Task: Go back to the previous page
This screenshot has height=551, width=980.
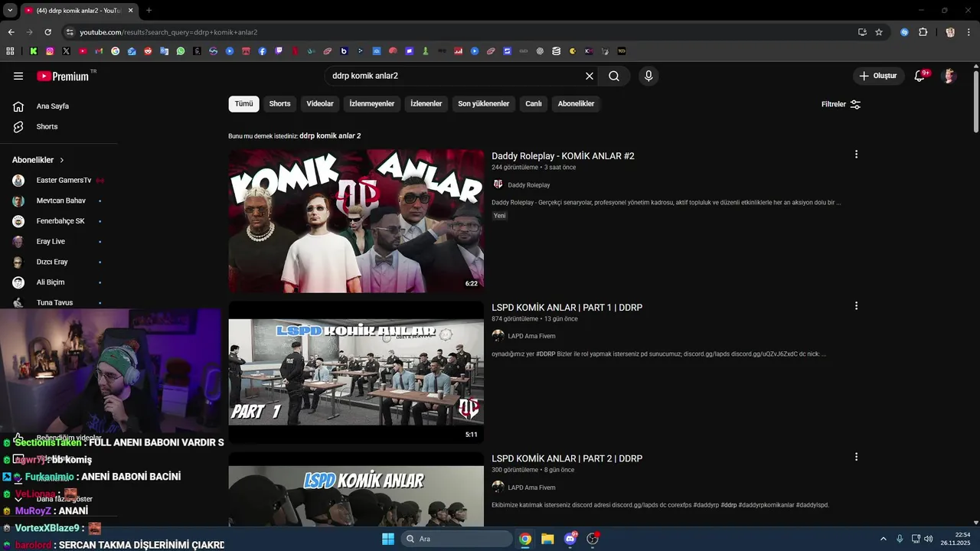Action: pyautogui.click(x=11, y=32)
